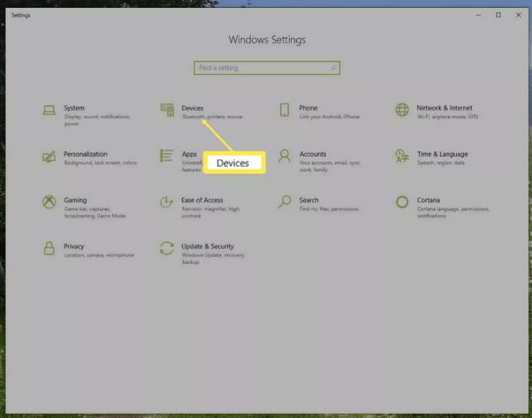
Task: Select the Devices keyboard and speaker icon
Action: [x=167, y=110]
